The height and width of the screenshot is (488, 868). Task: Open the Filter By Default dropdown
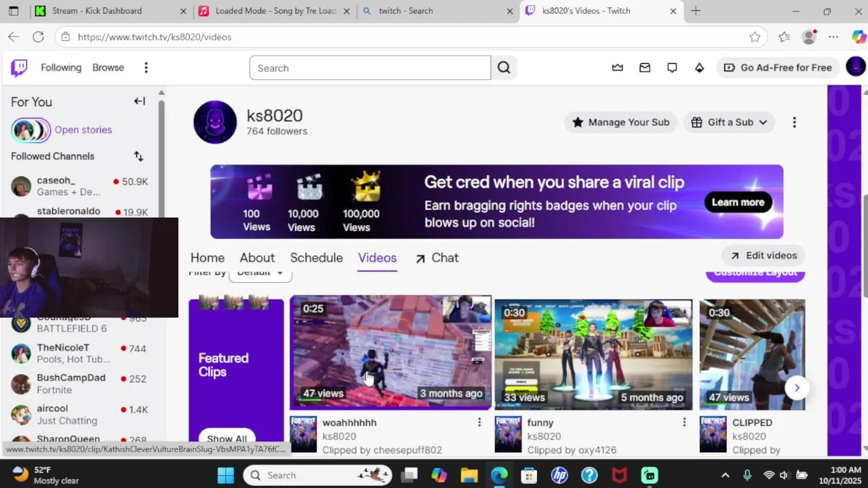pyautogui.click(x=260, y=273)
